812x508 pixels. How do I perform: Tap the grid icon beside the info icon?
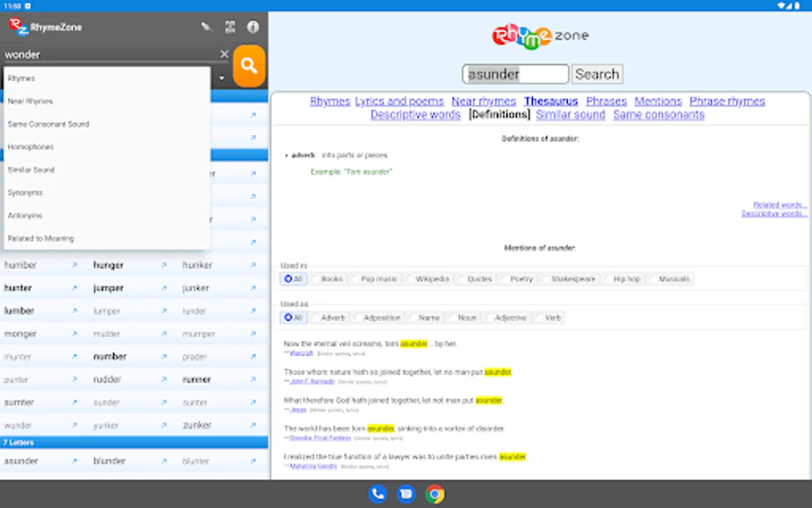tap(230, 27)
